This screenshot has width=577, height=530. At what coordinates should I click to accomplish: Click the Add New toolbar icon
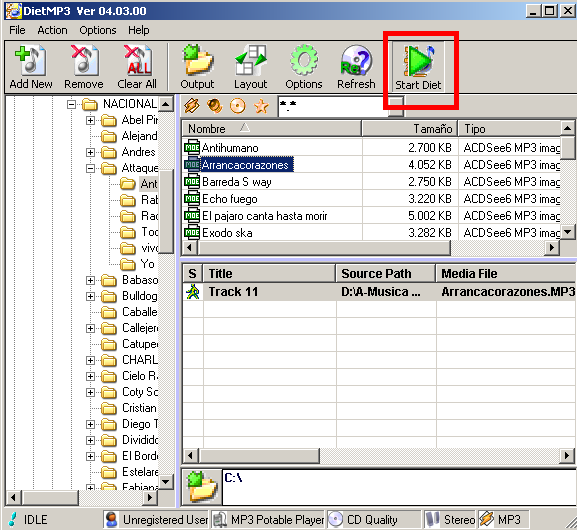[31, 67]
